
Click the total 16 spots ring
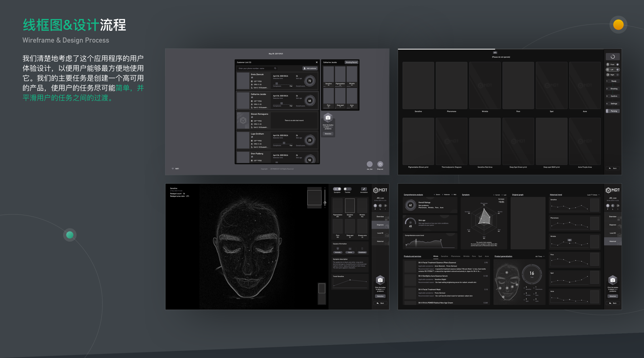532,275
